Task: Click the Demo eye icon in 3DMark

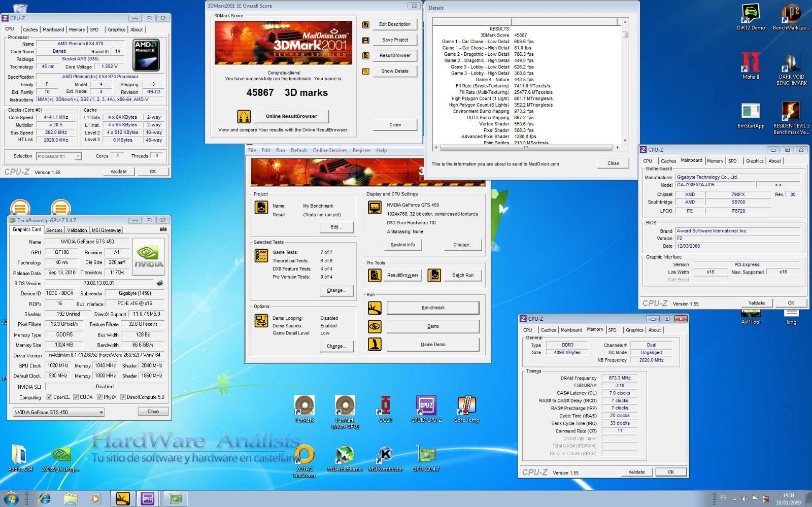Action: point(375,326)
